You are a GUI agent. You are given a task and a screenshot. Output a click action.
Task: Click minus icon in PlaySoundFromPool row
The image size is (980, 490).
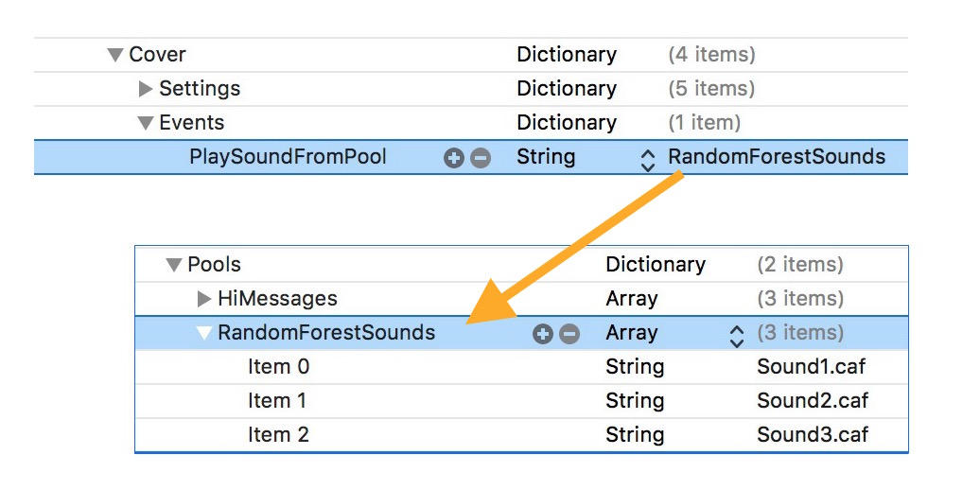coord(481,158)
